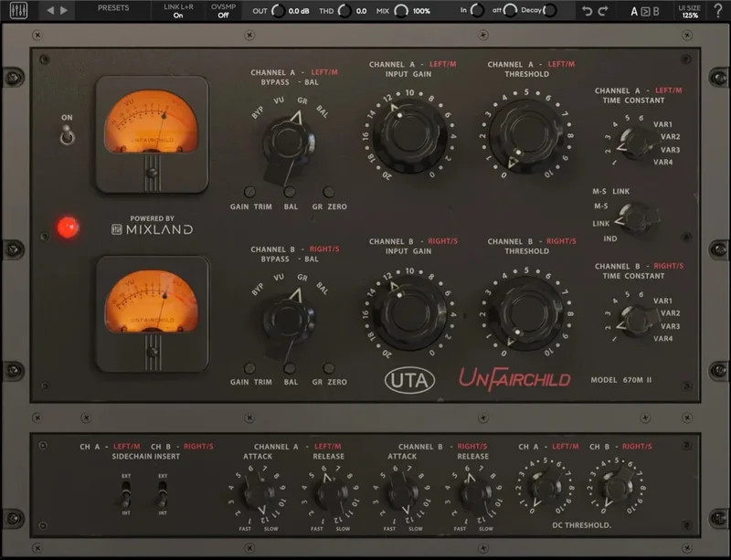This screenshot has width=731, height=560.
Task: Click the MODEL 670M II label
Action: pos(621,380)
